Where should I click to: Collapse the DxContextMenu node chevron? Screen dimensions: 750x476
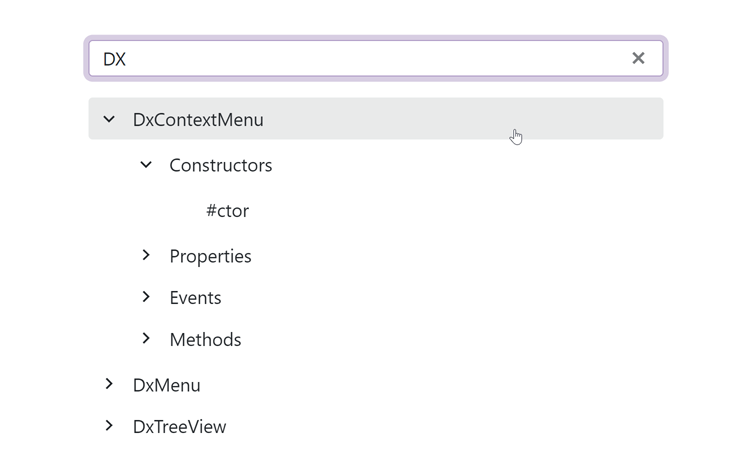click(x=109, y=119)
